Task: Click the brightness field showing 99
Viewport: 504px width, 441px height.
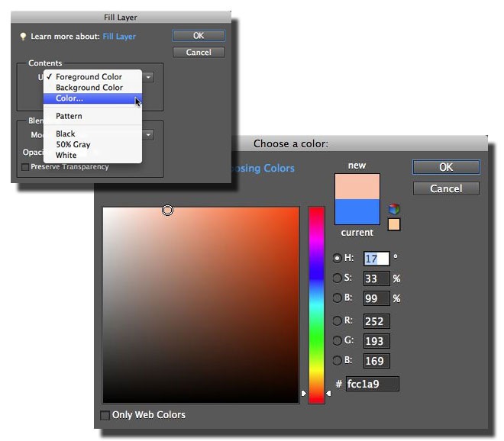Action: [376, 298]
